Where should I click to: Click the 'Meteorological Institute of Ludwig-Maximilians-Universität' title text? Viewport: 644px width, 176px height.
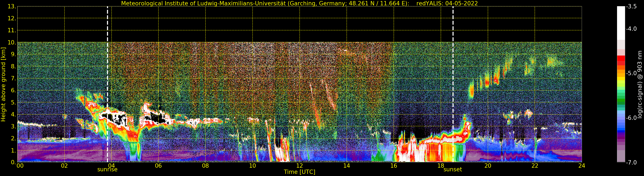[204, 3]
